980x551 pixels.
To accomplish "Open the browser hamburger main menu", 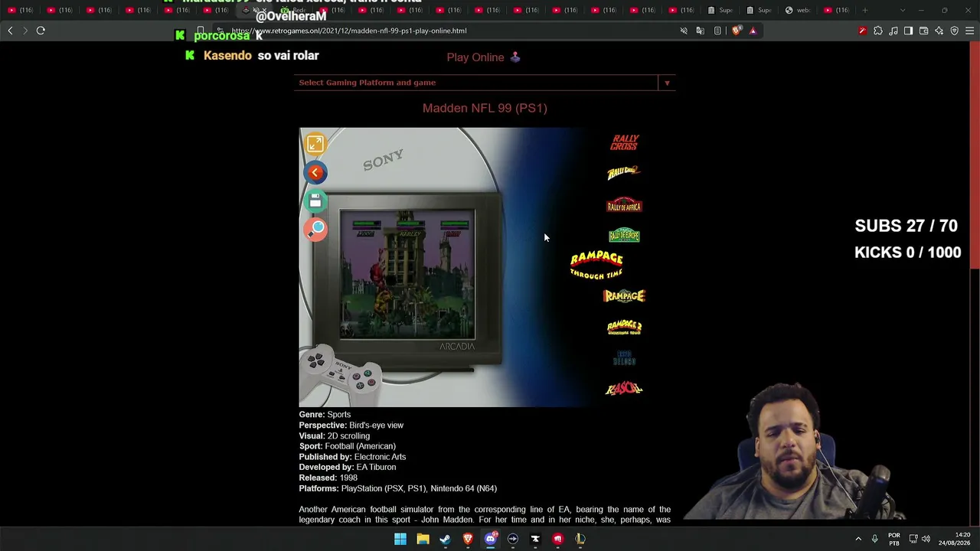I will 970,31.
